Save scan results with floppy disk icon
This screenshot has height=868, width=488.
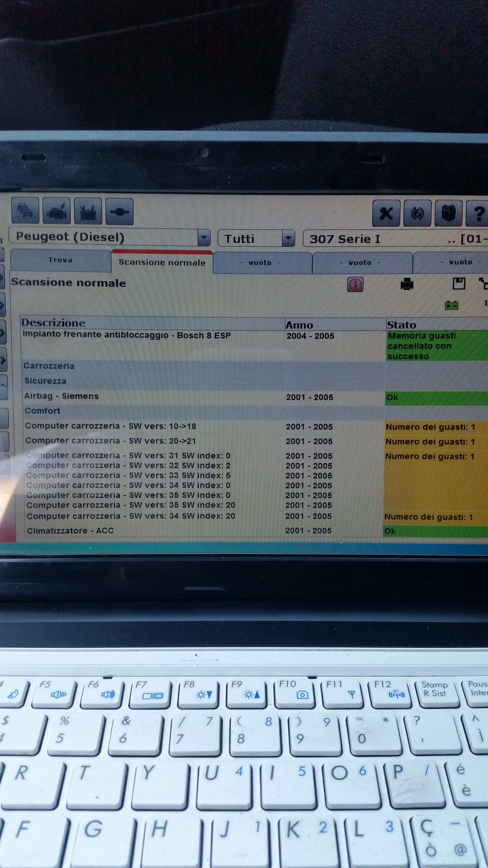459,284
